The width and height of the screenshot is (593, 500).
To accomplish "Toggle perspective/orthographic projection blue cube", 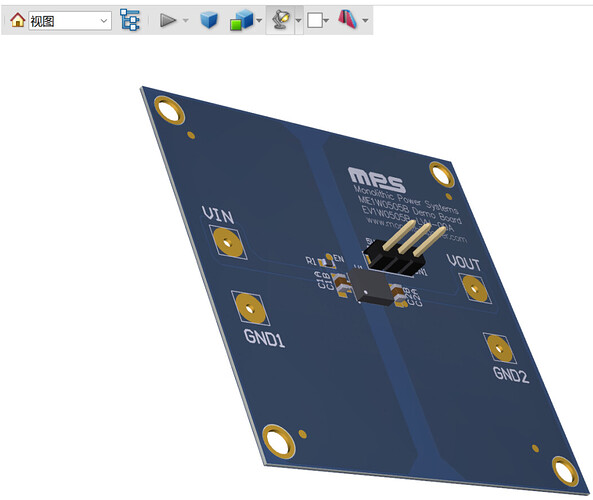I will (209, 20).
